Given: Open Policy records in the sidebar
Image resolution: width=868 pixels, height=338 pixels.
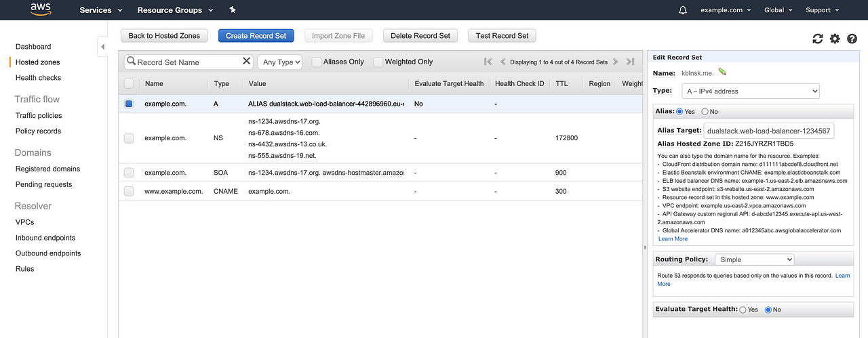Looking at the screenshot, I should click(39, 131).
